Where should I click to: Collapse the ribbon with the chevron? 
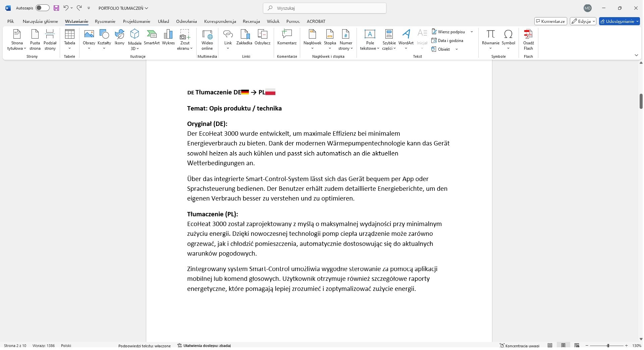click(x=637, y=55)
